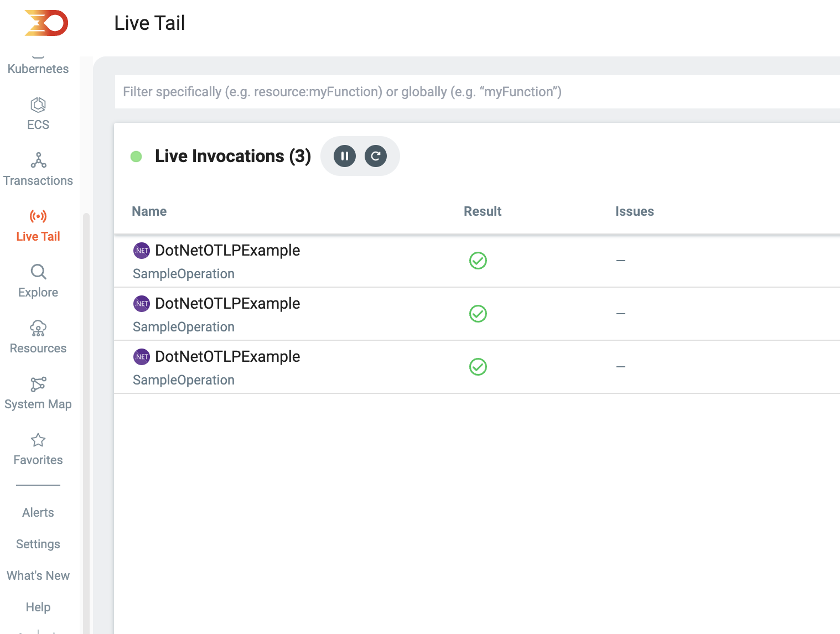
Task: Click the filter input field
Action: (x=387, y=92)
